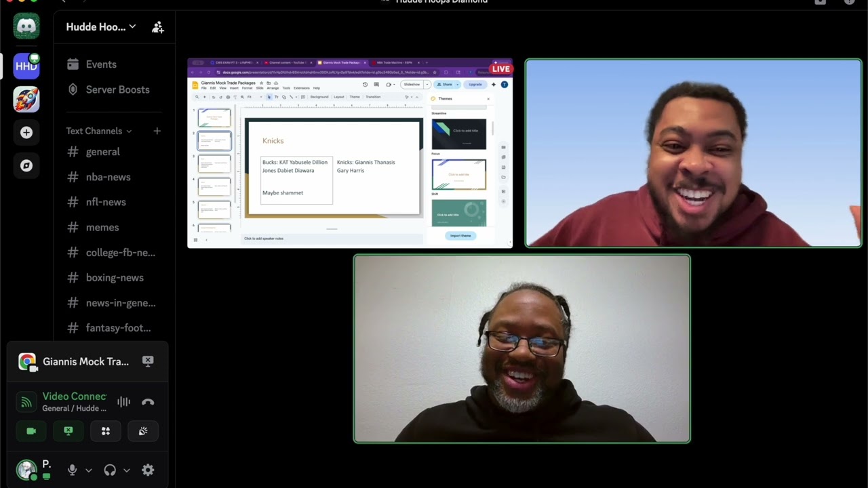
Task: Open the connection status signal icon
Action: click(26, 402)
